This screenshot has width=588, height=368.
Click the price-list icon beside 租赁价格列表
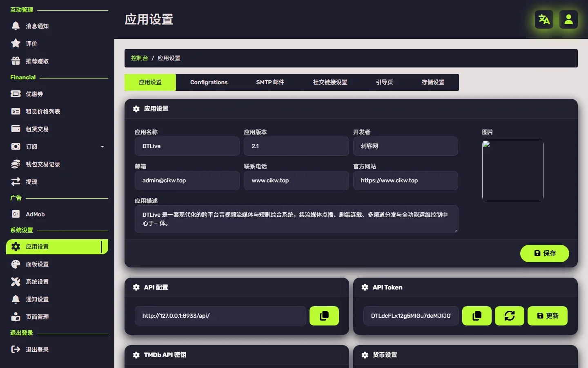coord(16,111)
